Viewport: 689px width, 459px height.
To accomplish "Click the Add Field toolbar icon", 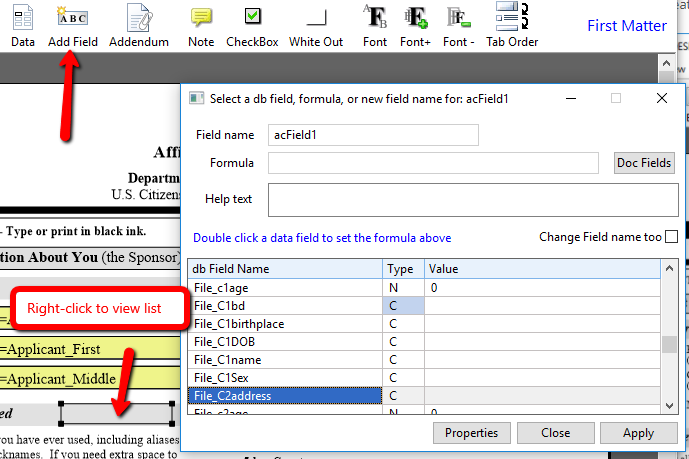I will (73, 25).
